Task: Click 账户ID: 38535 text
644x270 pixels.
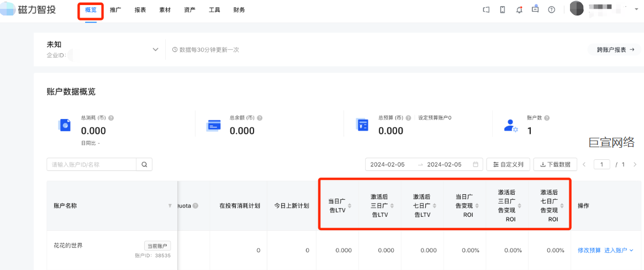Action: pyautogui.click(x=153, y=256)
